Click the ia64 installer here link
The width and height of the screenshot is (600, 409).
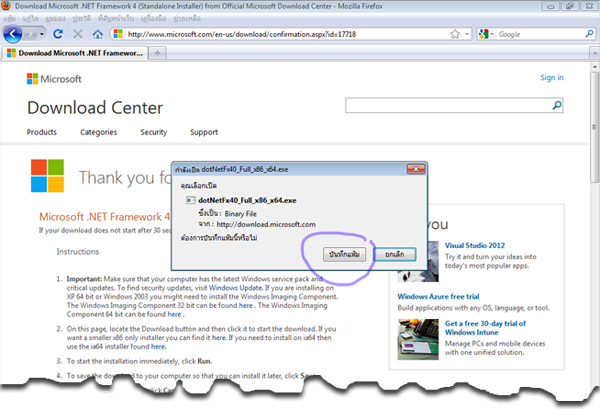coord(158,346)
